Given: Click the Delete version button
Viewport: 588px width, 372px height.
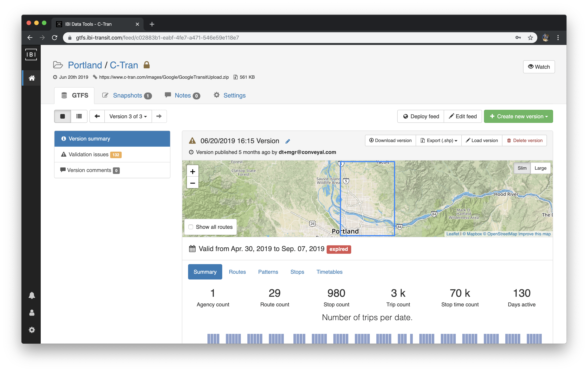Looking at the screenshot, I should 524,141.
